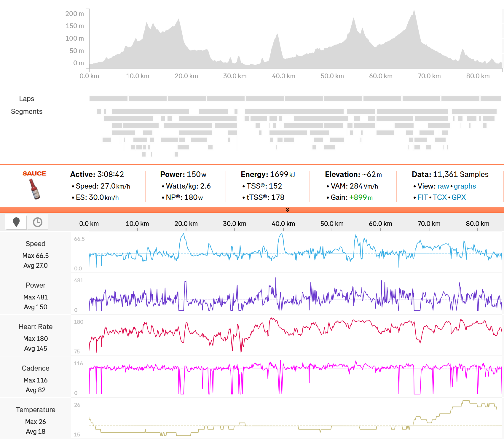
Task: Click the Sauce hot sauce bottle logo
Action: [34, 189]
